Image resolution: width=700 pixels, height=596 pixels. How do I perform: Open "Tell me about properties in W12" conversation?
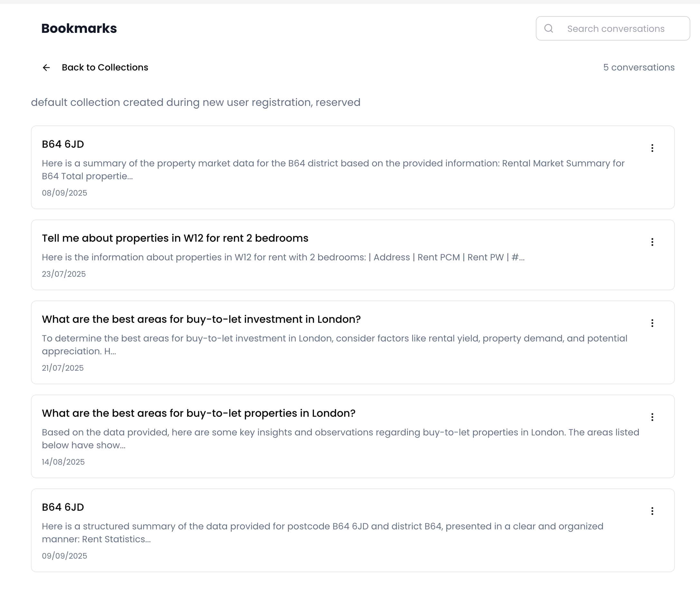[175, 238]
